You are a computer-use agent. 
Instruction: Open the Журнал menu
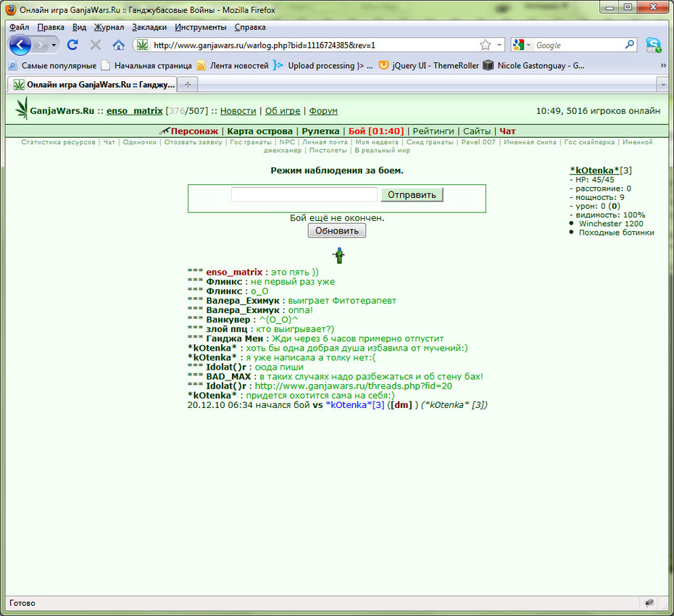tap(109, 27)
